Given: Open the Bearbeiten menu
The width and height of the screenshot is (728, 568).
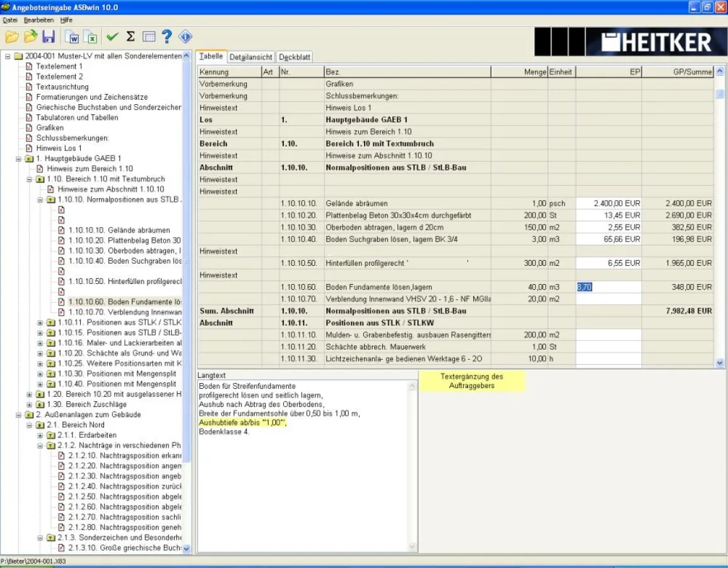Looking at the screenshot, I should point(38,20).
